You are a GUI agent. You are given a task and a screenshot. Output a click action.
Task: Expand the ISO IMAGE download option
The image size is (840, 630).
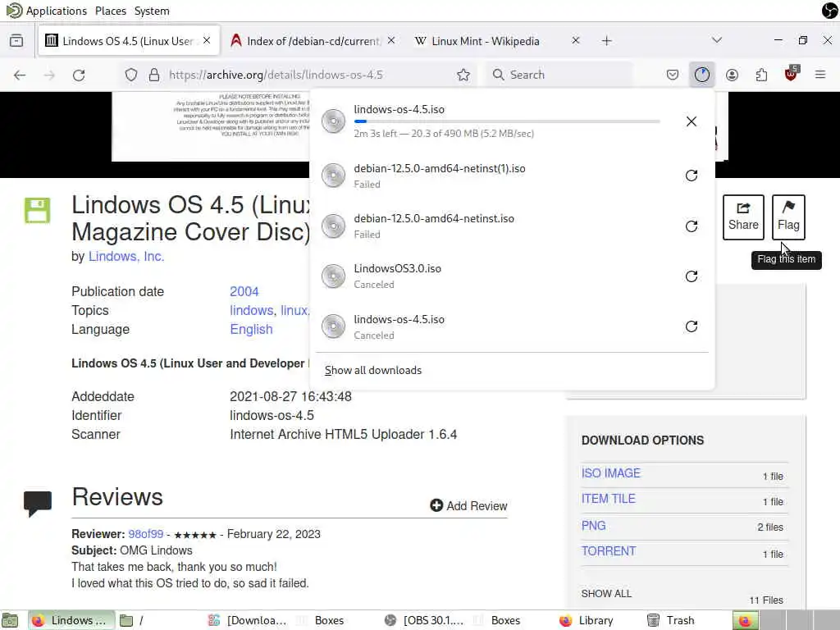point(610,473)
